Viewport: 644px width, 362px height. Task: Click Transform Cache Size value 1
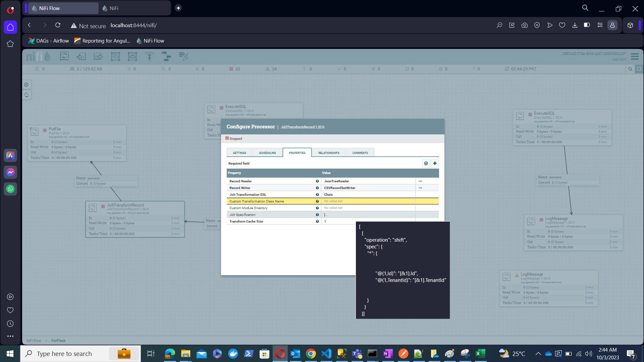click(368, 221)
